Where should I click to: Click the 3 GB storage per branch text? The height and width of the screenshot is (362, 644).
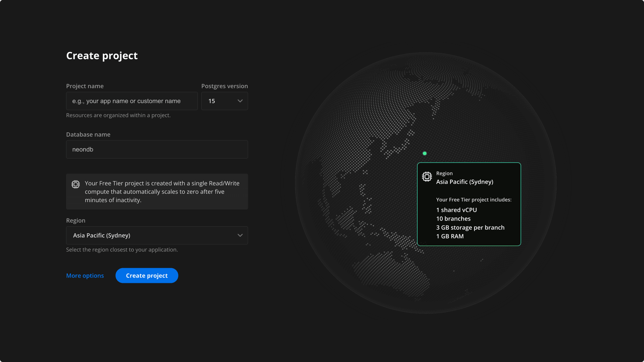pos(470,227)
